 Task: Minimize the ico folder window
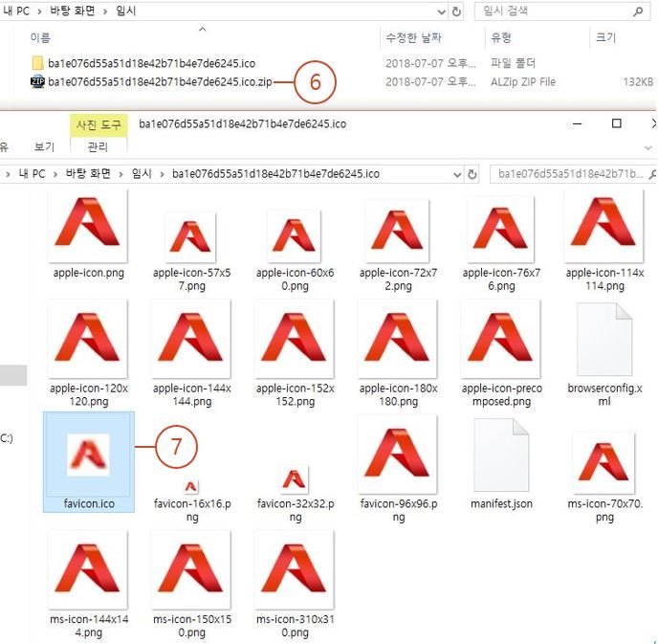pyautogui.click(x=578, y=123)
